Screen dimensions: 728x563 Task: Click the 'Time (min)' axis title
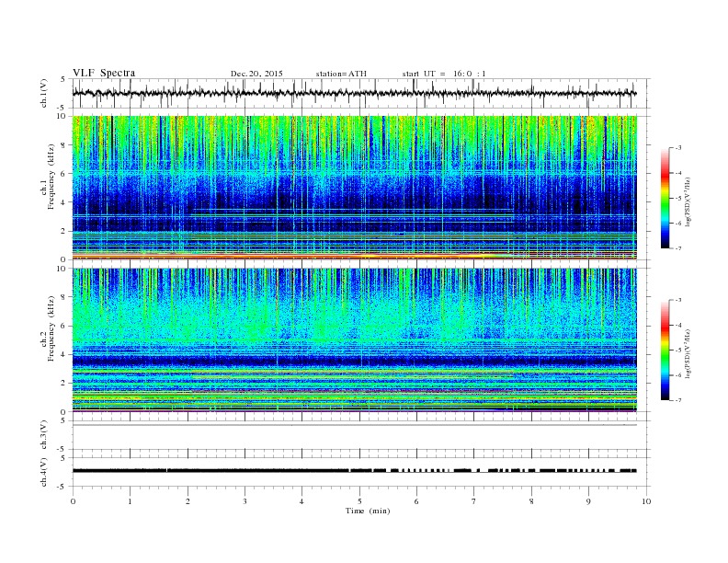click(368, 511)
